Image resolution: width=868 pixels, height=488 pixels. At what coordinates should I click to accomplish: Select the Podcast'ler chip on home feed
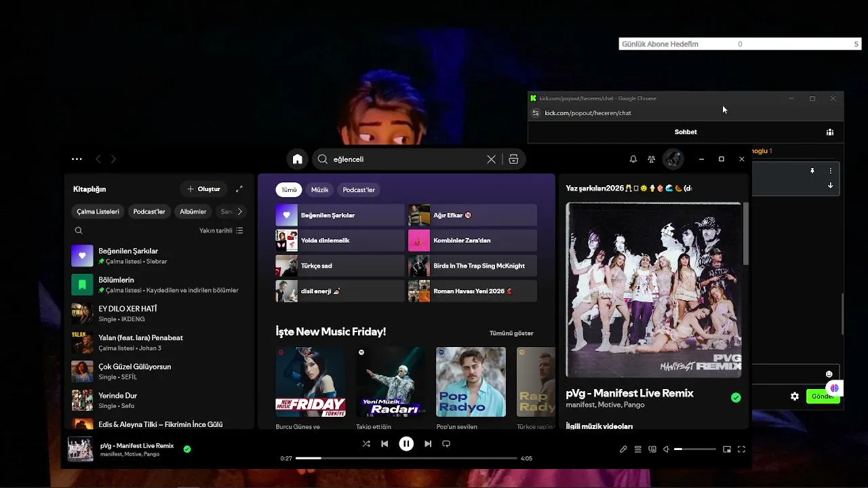tap(359, 190)
